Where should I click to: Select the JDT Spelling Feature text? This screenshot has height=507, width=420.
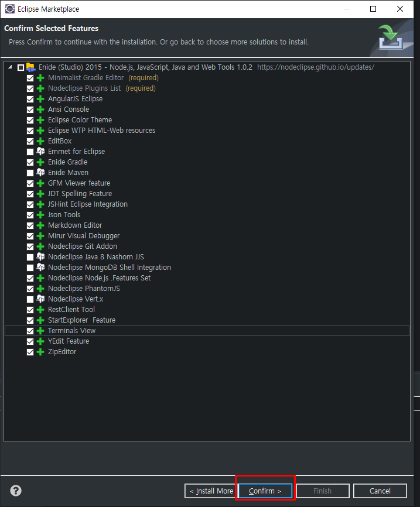coord(80,194)
